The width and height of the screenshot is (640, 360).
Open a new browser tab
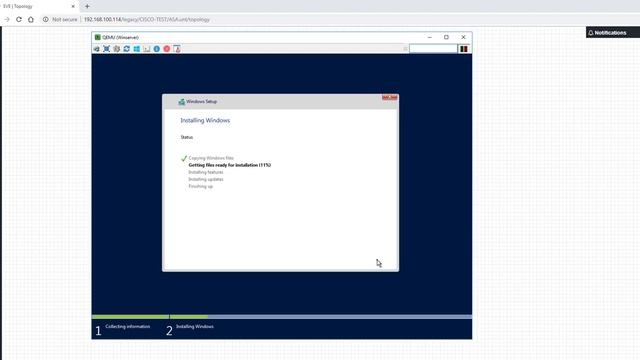(x=87, y=7)
